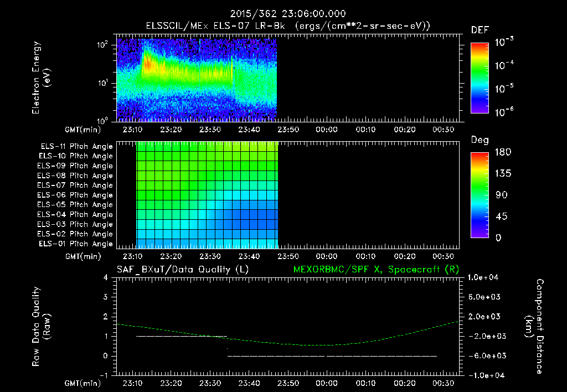Click the ELS-08 Pitch Angle row label
The width and height of the screenshot is (567, 392).
[75, 176]
